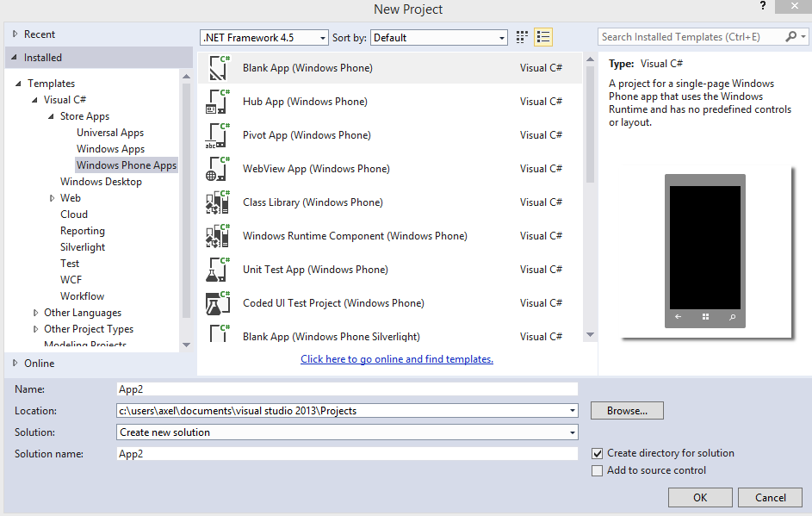Close the New Project dialog
The height and width of the screenshot is (516, 812).
[794, 6]
